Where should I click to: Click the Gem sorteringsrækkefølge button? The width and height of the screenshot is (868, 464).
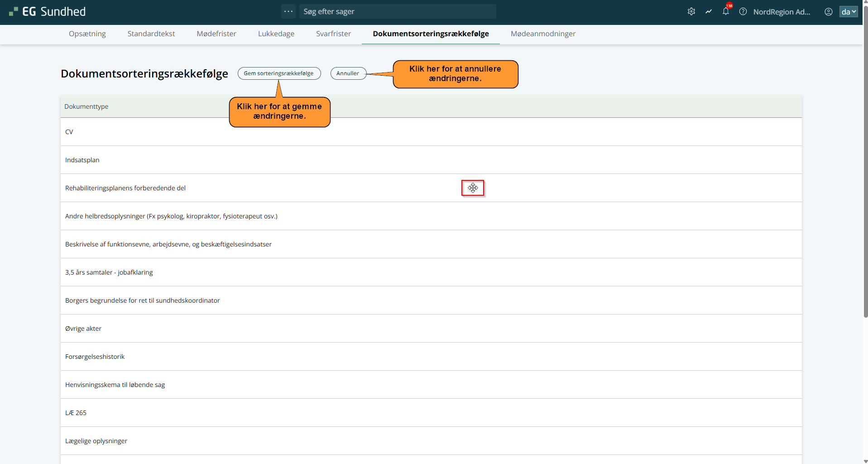click(279, 73)
